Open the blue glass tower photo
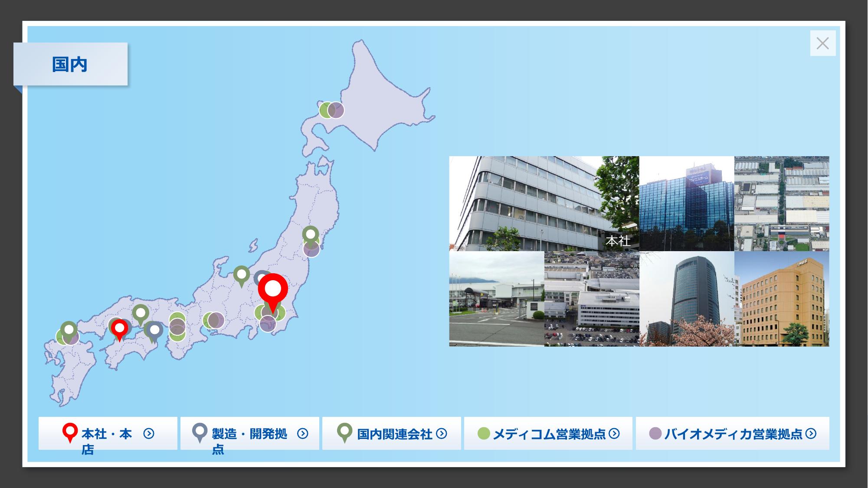 tap(686, 203)
